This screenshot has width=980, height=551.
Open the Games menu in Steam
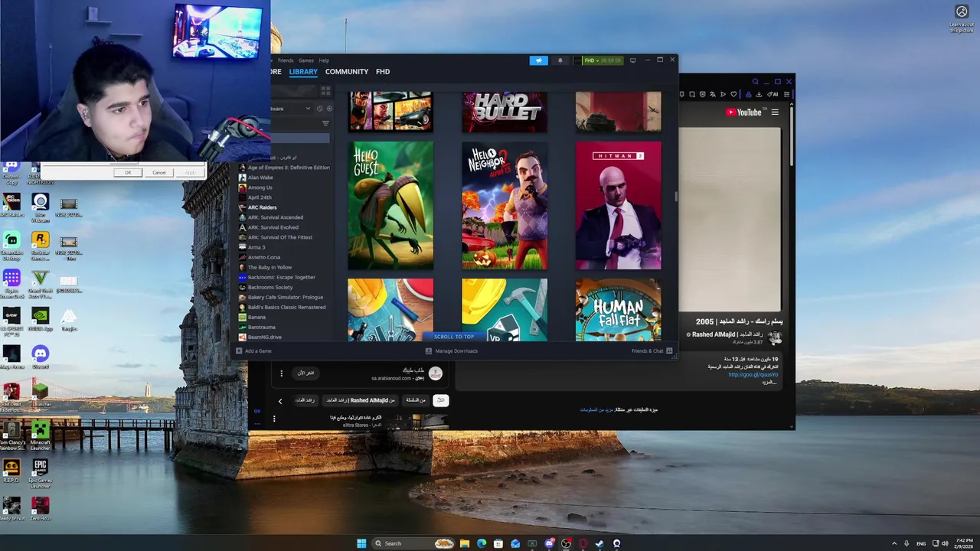tap(306, 60)
